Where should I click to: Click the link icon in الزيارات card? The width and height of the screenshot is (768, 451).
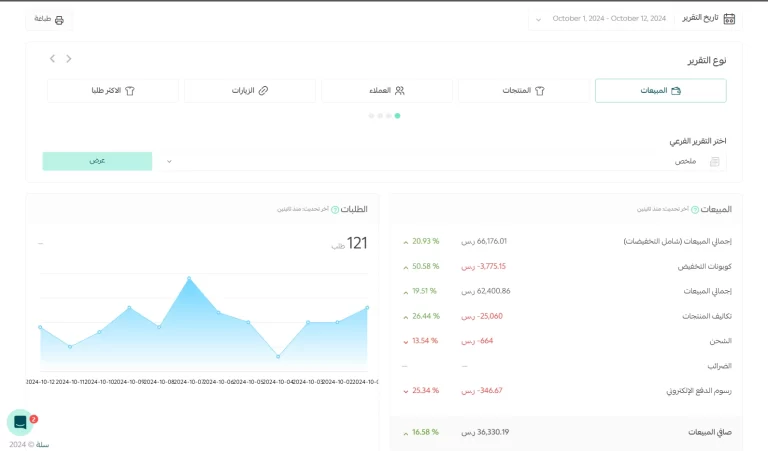264,91
